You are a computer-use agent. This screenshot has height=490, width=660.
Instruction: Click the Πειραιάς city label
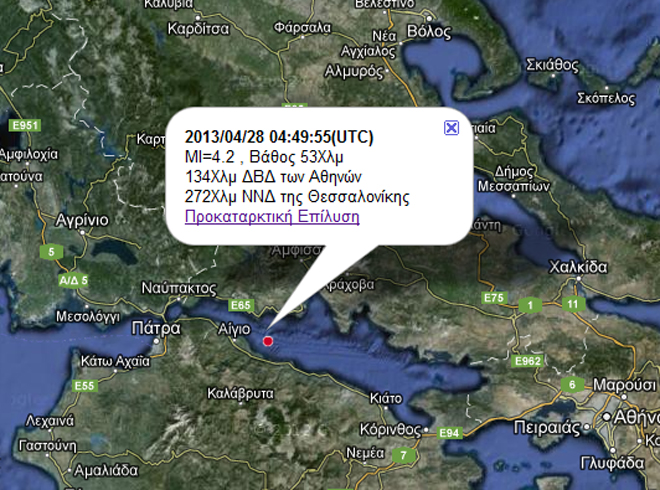(x=547, y=428)
